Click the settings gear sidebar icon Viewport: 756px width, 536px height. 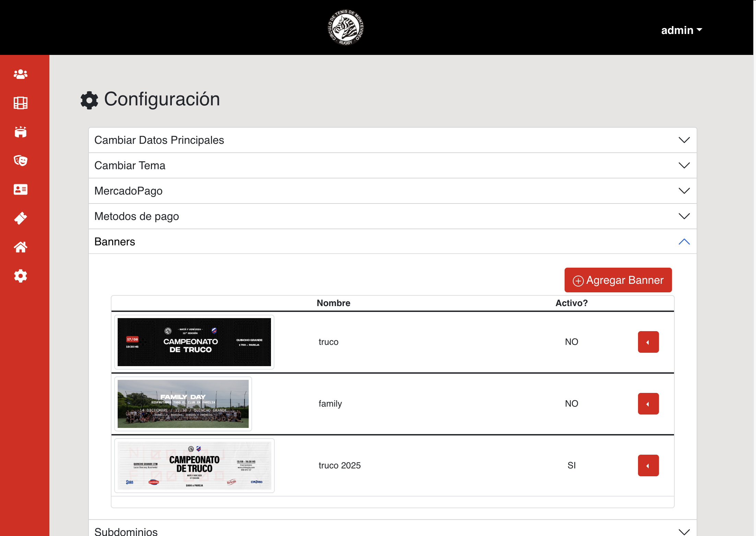[x=21, y=276]
